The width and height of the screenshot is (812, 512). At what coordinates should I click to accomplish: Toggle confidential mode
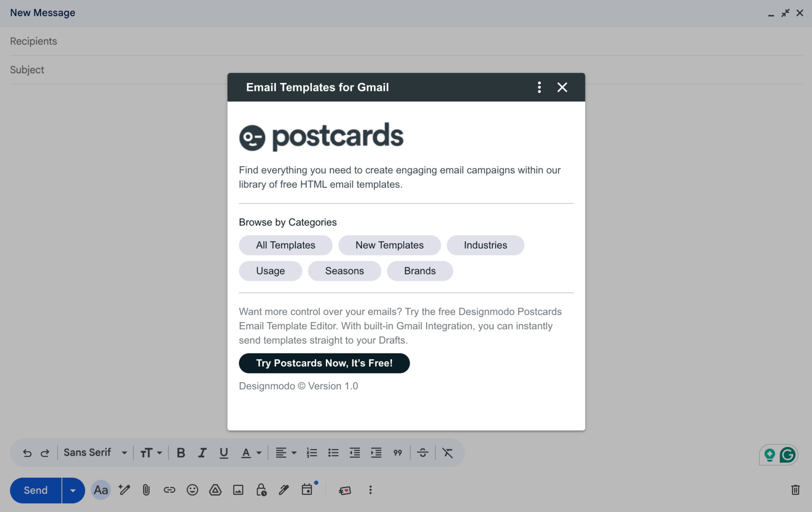[x=261, y=490]
